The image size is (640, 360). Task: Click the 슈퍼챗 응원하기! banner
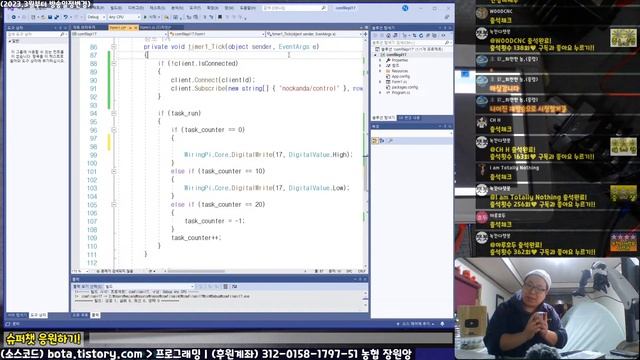[x=43, y=338]
